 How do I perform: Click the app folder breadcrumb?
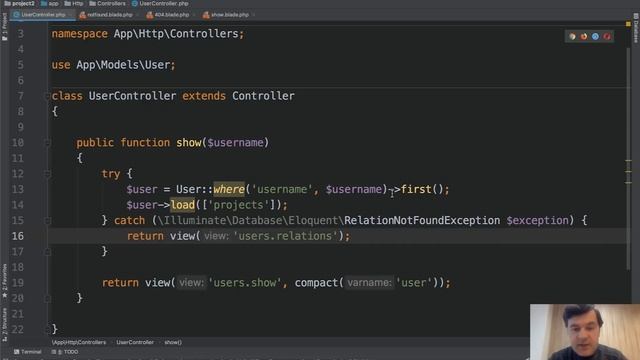tap(50, 3)
